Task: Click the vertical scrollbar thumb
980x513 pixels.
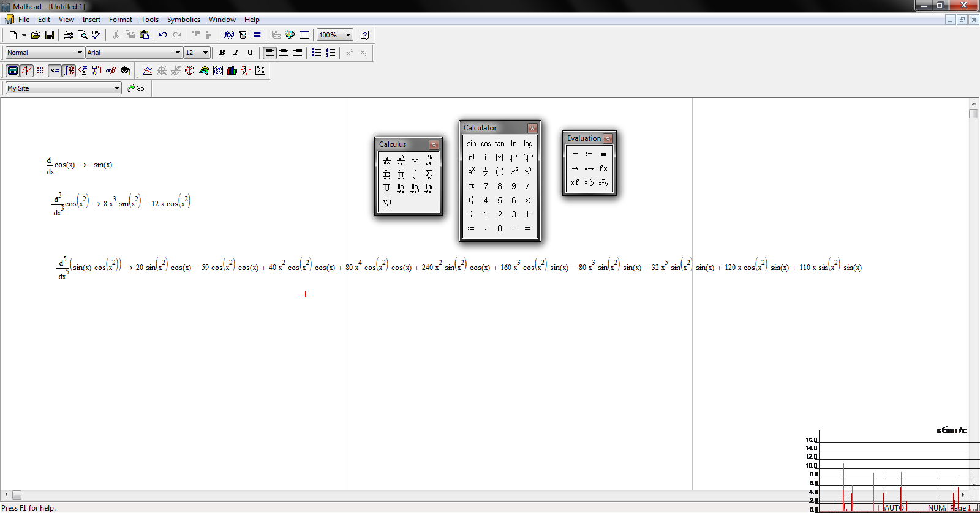Action: (974, 113)
